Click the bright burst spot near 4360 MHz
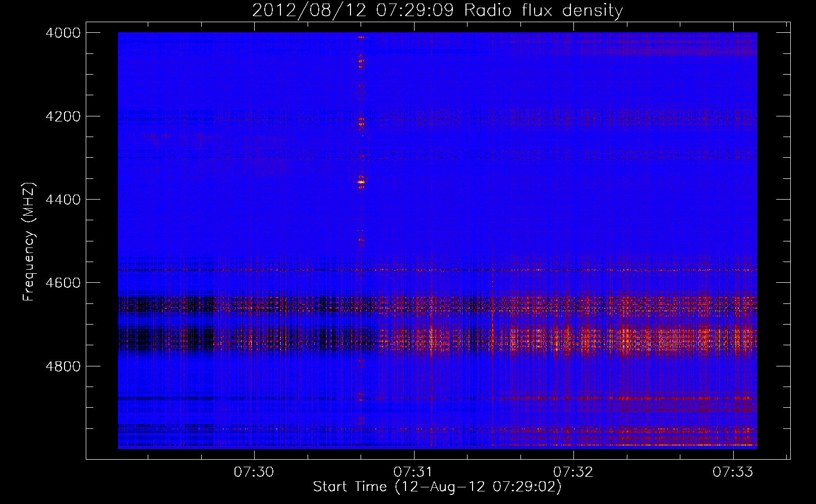 [x=361, y=182]
